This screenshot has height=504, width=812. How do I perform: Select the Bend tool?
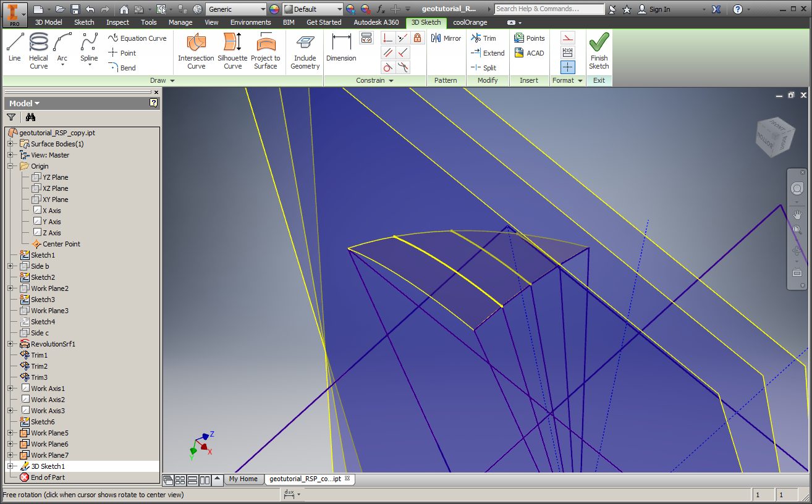122,68
